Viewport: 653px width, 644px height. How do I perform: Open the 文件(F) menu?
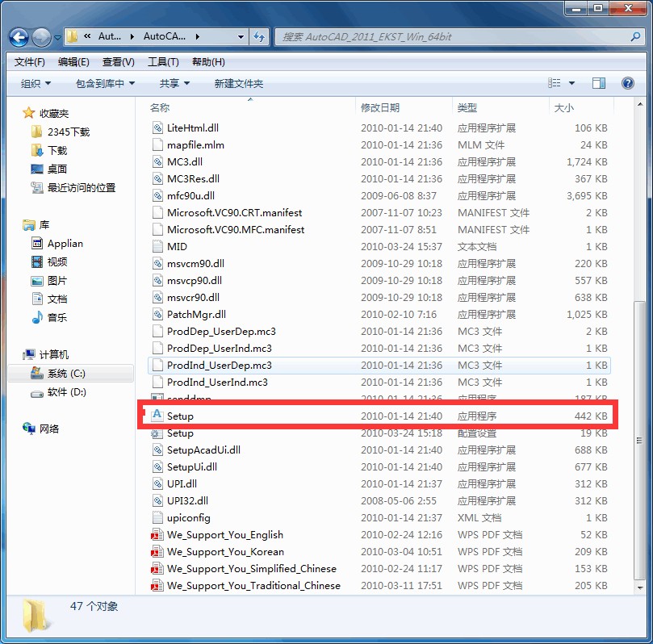[x=30, y=62]
